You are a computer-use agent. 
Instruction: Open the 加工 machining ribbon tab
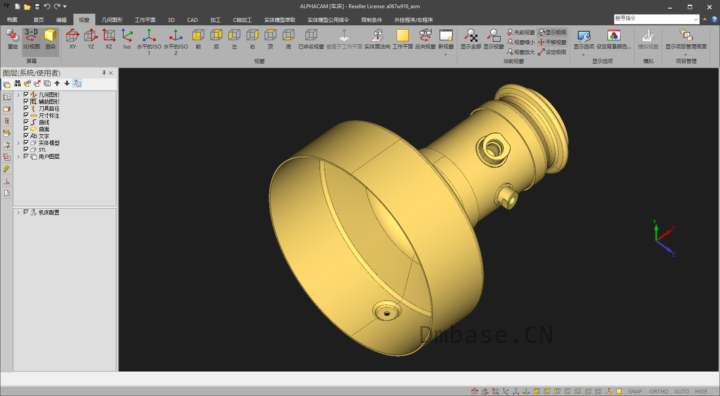(215, 20)
